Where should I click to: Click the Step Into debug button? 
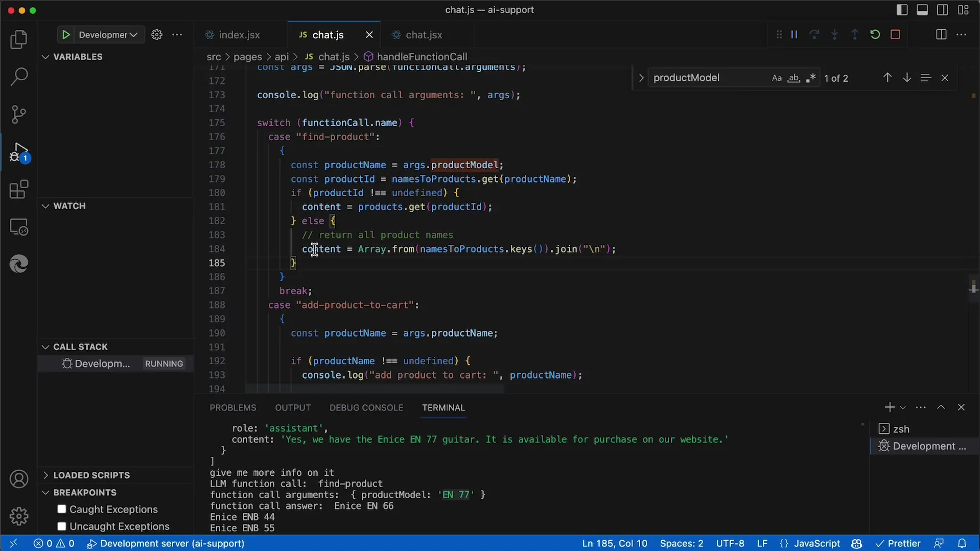click(x=834, y=35)
